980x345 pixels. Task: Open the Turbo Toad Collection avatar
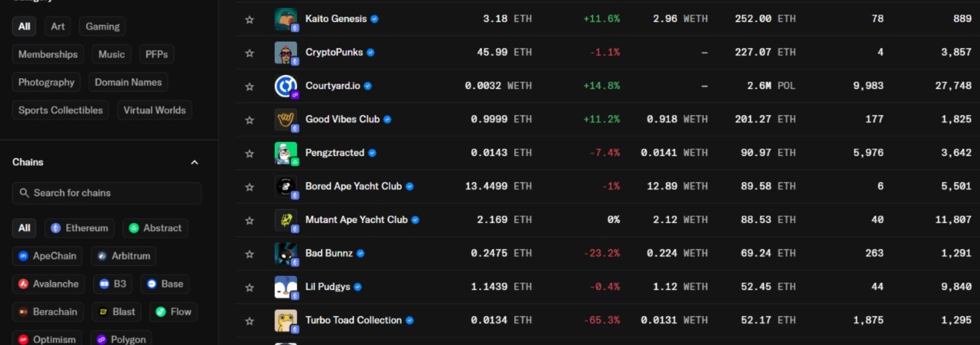click(x=286, y=321)
